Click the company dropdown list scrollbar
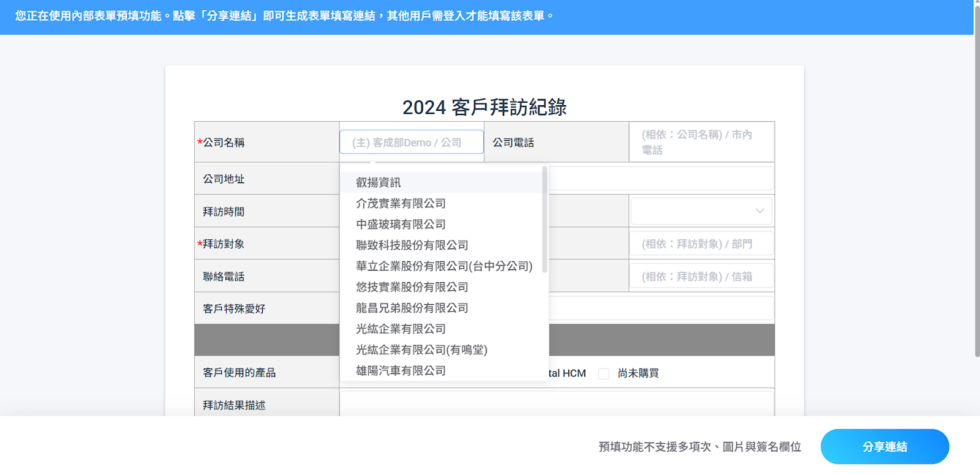 coord(545,219)
